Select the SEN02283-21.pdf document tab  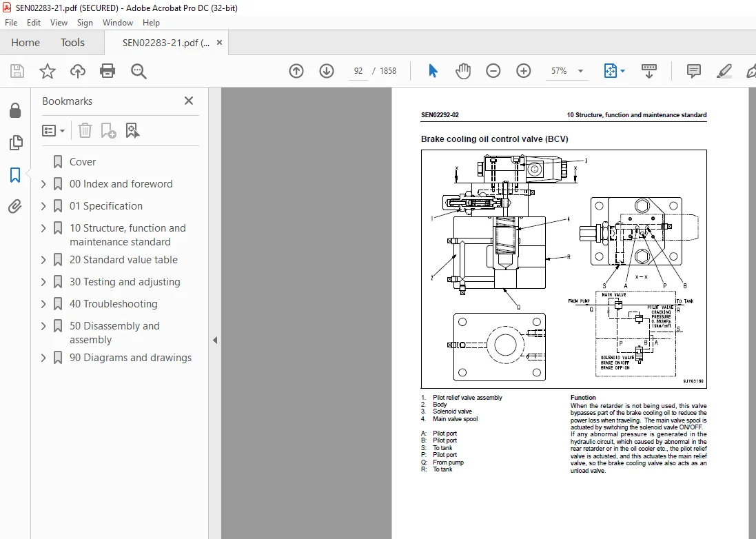click(166, 43)
